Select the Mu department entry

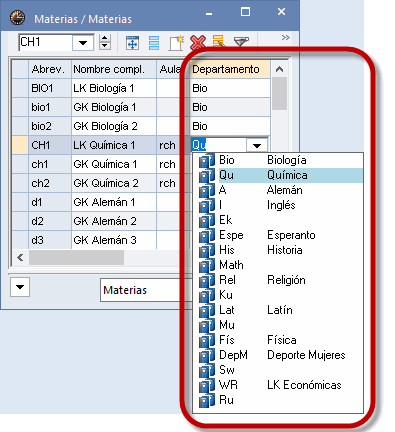point(278,325)
